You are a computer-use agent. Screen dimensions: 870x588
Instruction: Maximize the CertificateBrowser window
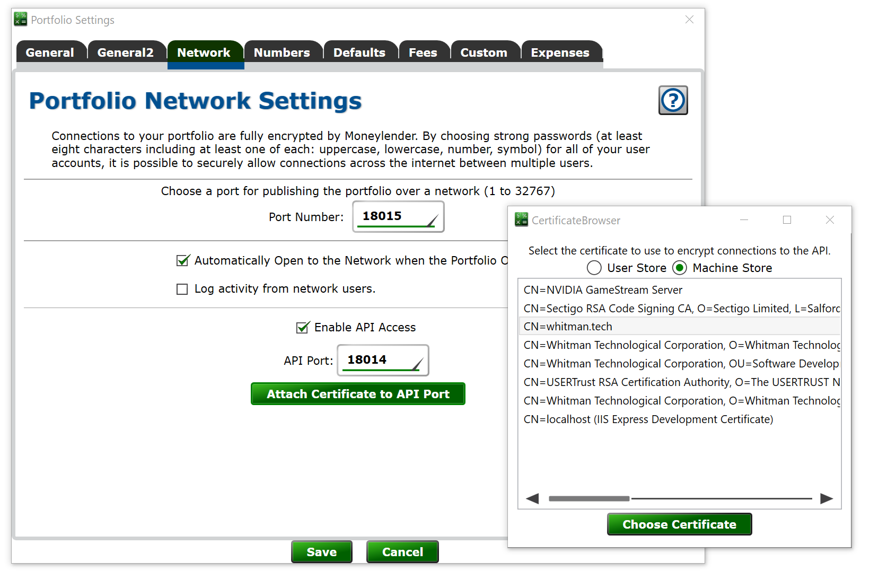[787, 220]
